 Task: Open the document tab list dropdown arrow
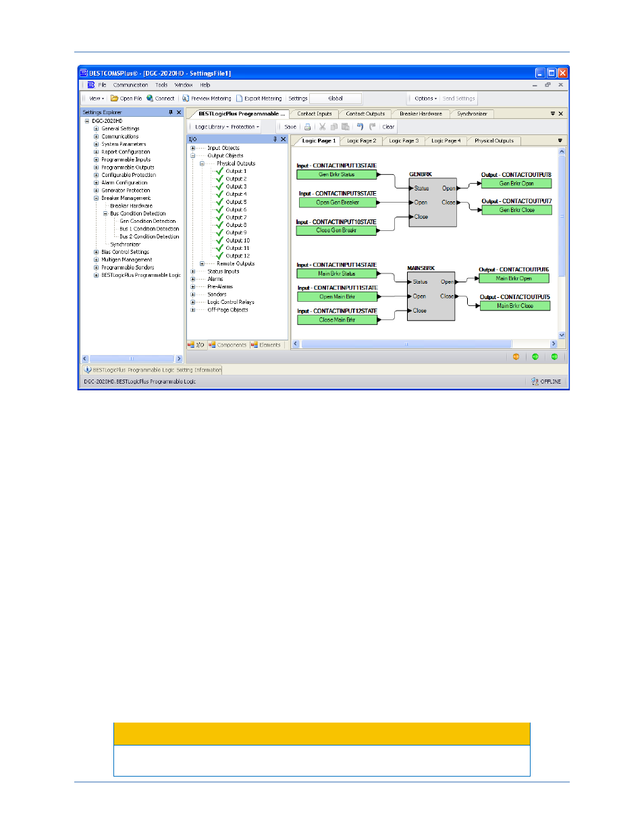[x=553, y=114]
